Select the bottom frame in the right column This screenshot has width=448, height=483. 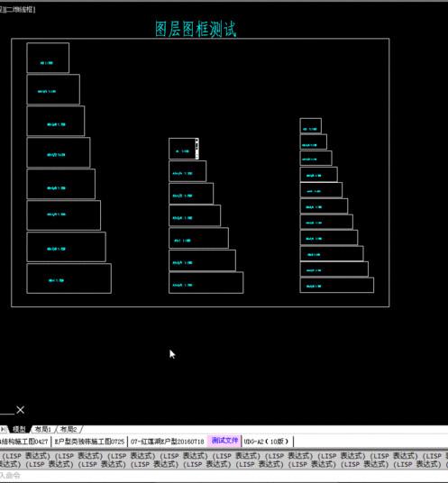(x=337, y=285)
